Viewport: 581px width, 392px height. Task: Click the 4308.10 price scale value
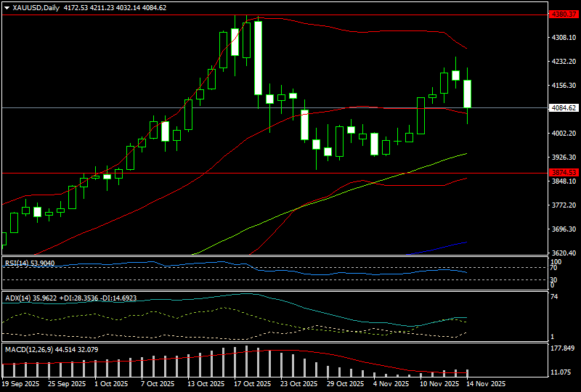pos(564,37)
